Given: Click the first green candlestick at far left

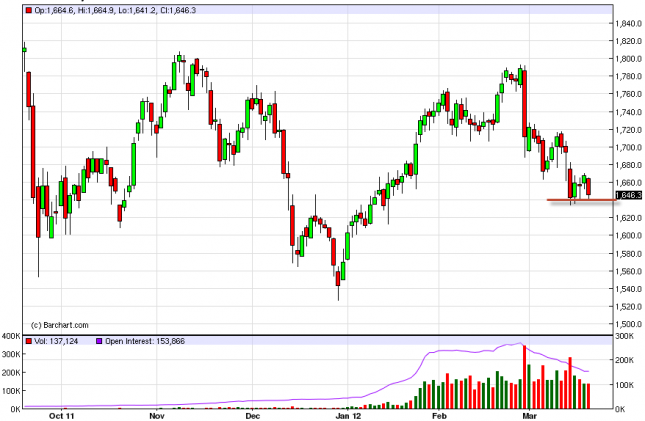Looking at the screenshot, I should click(x=24, y=50).
